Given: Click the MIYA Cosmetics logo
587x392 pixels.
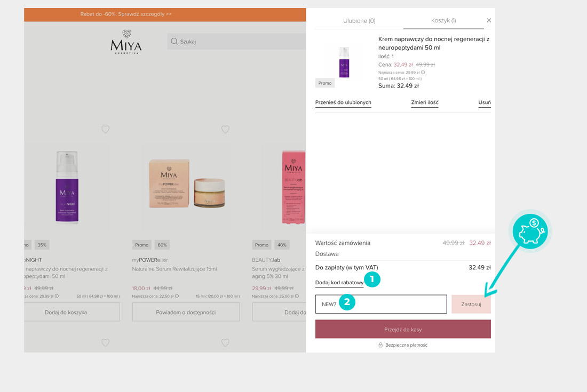Looking at the screenshot, I should tap(126, 42).
